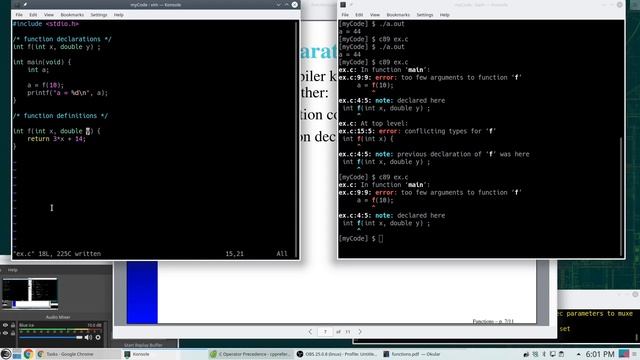The width and height of the screenshot is (640, 360).
Task: Toggle lock of second OBS source
Action: (x=13, y=333)
